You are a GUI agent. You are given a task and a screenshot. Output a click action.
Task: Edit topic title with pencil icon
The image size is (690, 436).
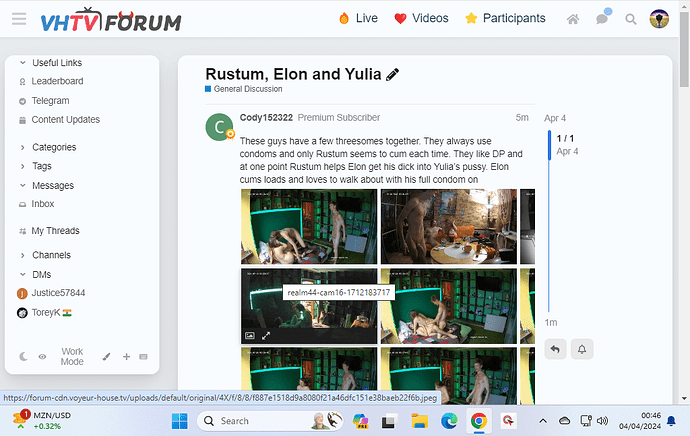pyautogui.click(x=393, y=74)
